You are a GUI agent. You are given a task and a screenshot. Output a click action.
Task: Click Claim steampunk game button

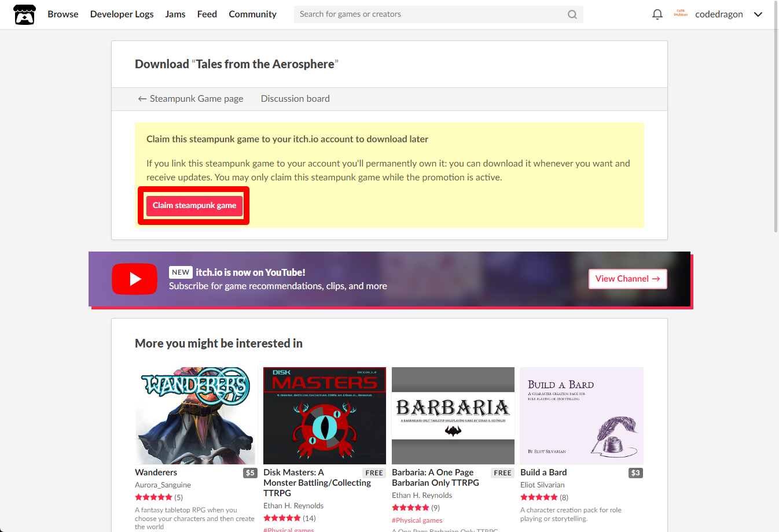194,206
